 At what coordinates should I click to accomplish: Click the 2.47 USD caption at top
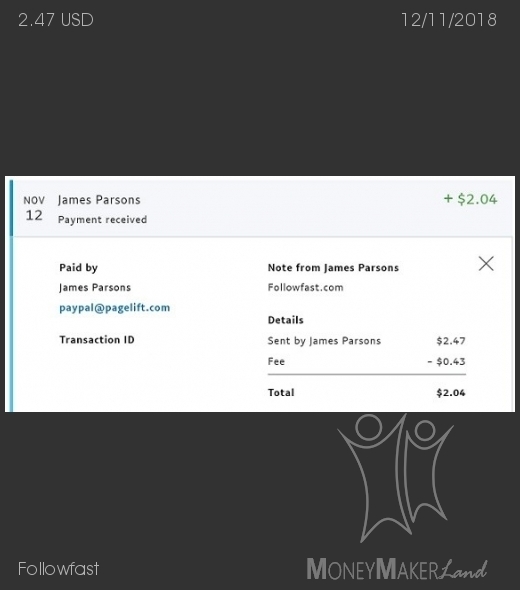point(56,20)
